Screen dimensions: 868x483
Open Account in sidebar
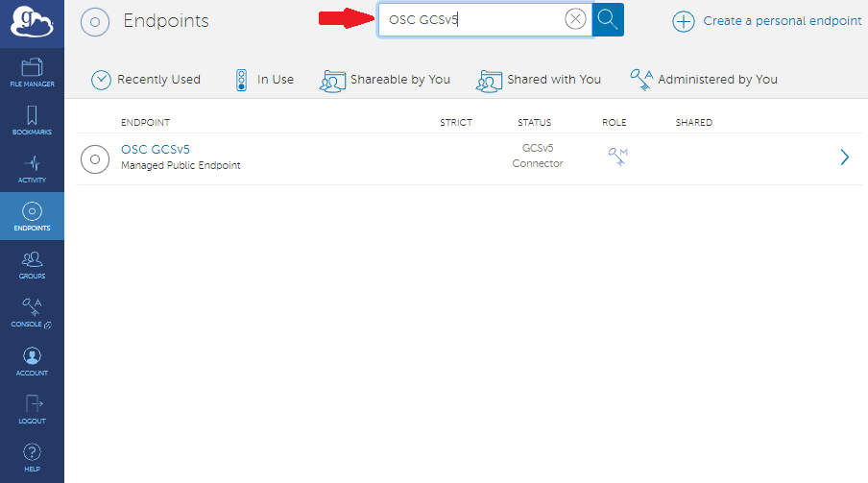32,361
